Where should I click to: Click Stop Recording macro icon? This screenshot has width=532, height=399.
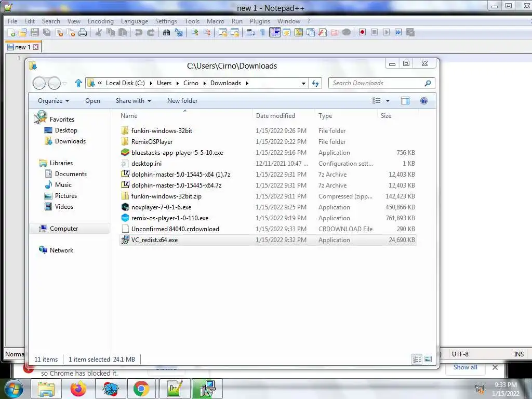pos(374,32)
